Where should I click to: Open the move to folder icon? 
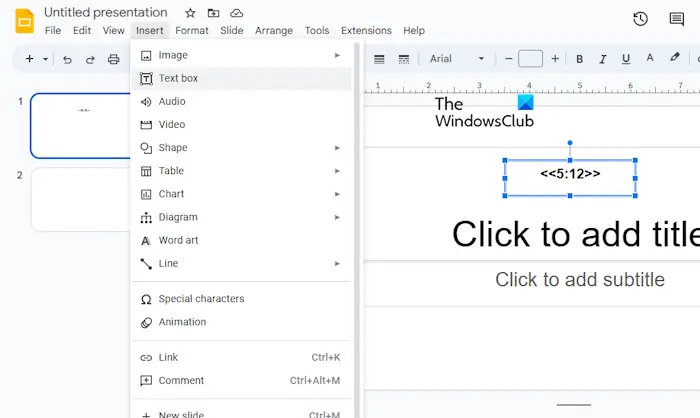coord(213,13)
